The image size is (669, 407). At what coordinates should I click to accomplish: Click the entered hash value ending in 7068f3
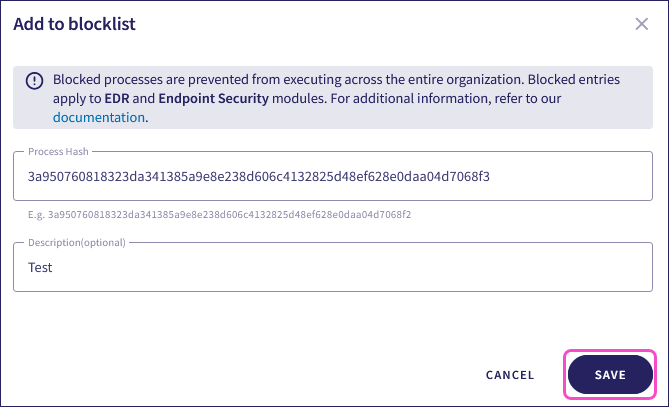pos(259,178)
